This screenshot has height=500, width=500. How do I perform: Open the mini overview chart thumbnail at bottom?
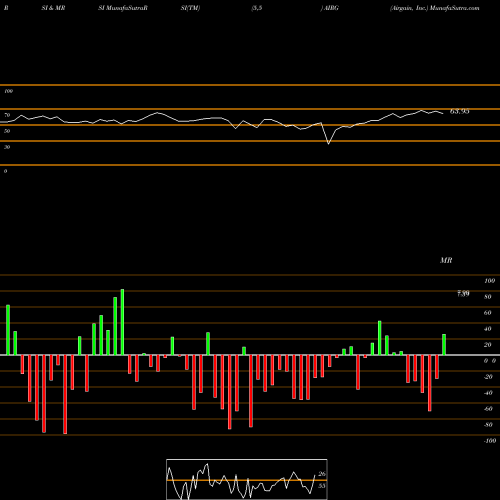pyautogui.click(x=247, y=479)
